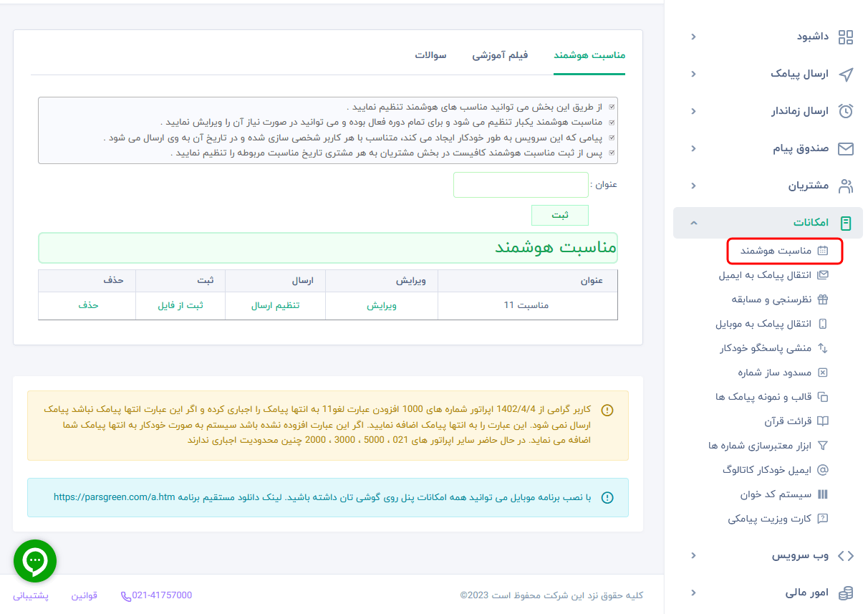Collapse the امکانات sidebar section

pos(693,222)
